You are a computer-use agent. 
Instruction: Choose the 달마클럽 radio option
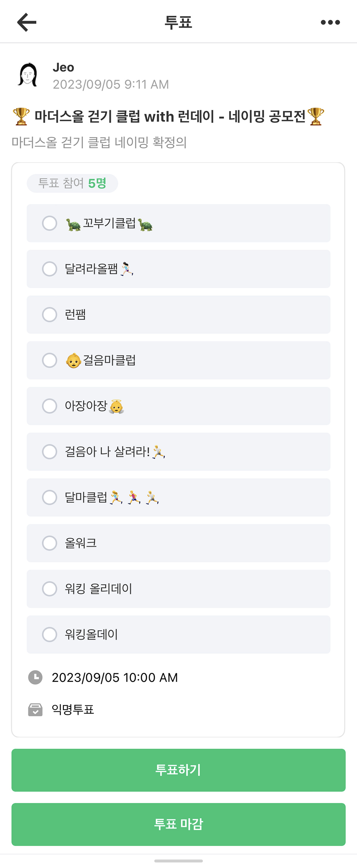pos(49,497)
